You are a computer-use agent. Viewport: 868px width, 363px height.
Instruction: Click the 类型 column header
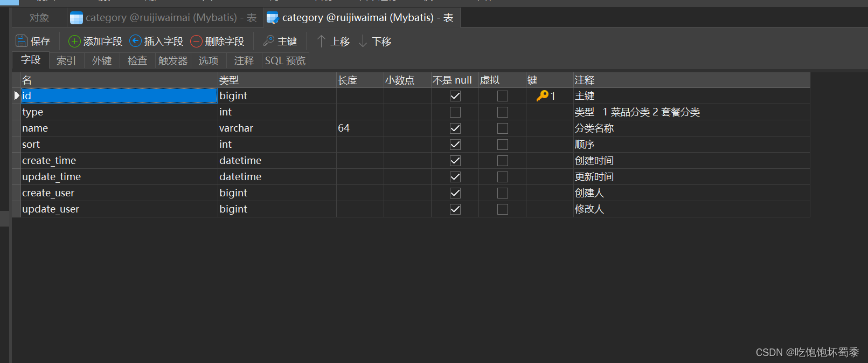coord(277,80)
